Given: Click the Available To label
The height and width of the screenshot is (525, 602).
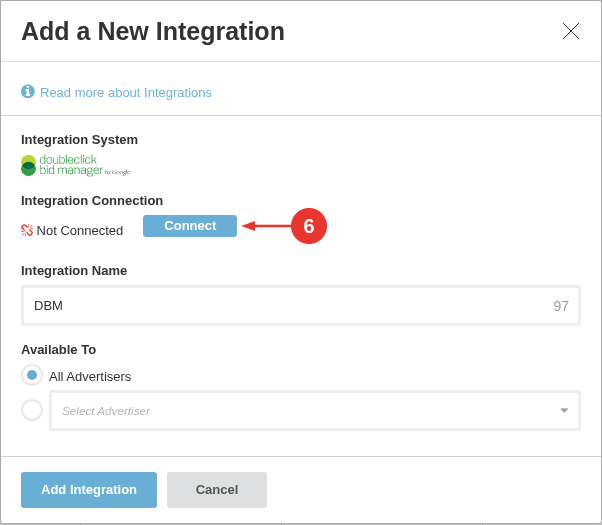Looking at the screenshot, I should coord(58,349).
